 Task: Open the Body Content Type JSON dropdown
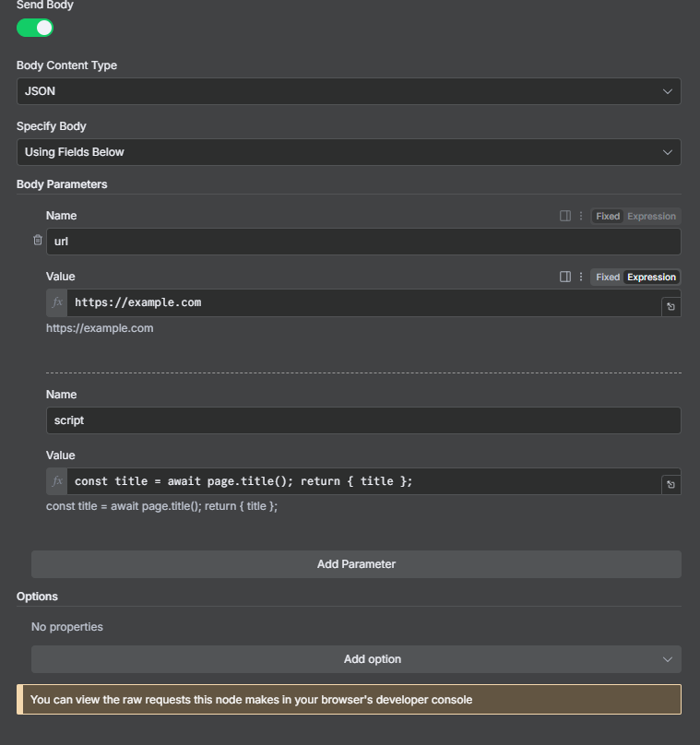tap(349, 91)
